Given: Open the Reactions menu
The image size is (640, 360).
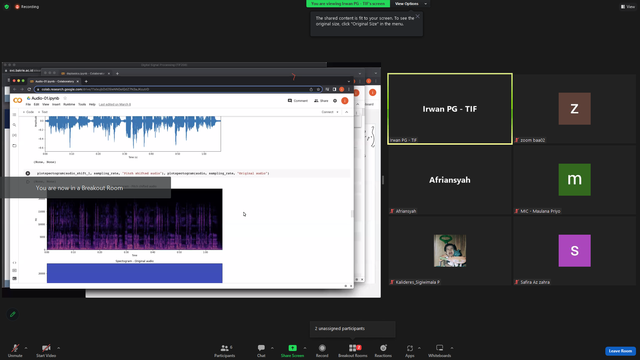Looking at the screenshot, I should (x=383, y=350).
